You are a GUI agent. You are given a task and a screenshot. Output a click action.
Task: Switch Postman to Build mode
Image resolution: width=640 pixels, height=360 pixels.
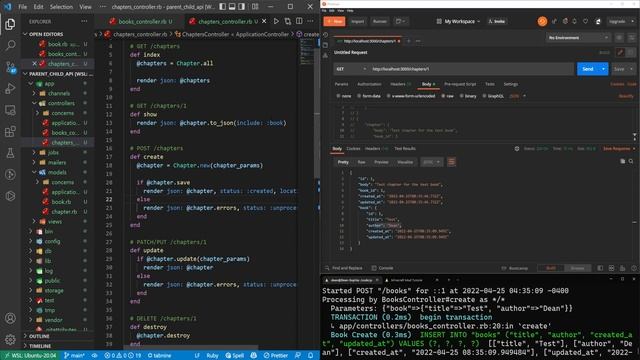pyautogui.click(x=551, y=268)
